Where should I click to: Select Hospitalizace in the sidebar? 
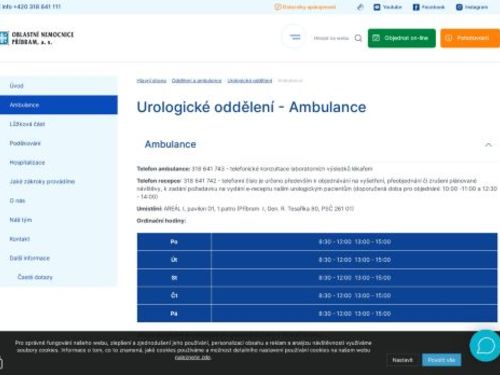[x=59, y=163]
